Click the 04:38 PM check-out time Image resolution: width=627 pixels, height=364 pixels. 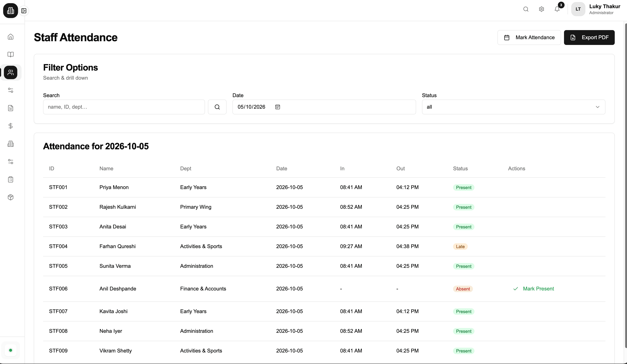407,246
